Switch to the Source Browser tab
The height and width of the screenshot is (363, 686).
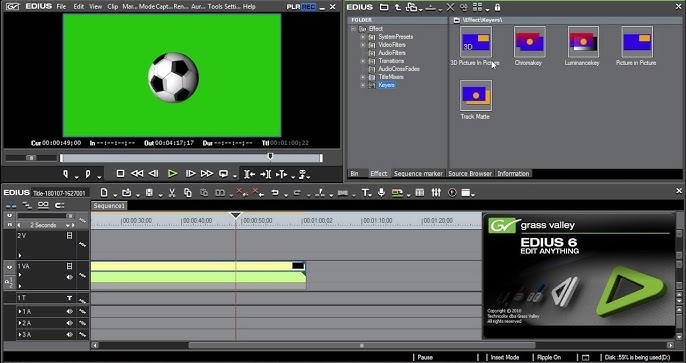coord(470,174)
